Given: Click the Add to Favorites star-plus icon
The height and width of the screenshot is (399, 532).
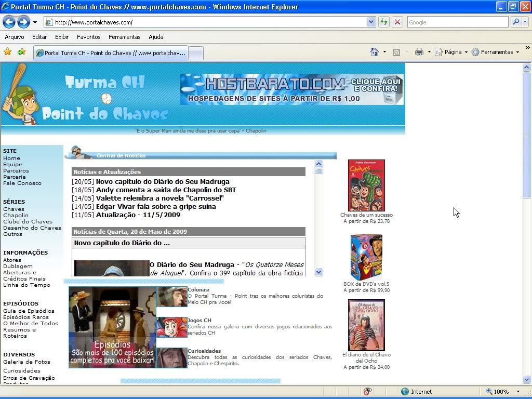Looking at the screenshot, I should (x=22, y=52).
